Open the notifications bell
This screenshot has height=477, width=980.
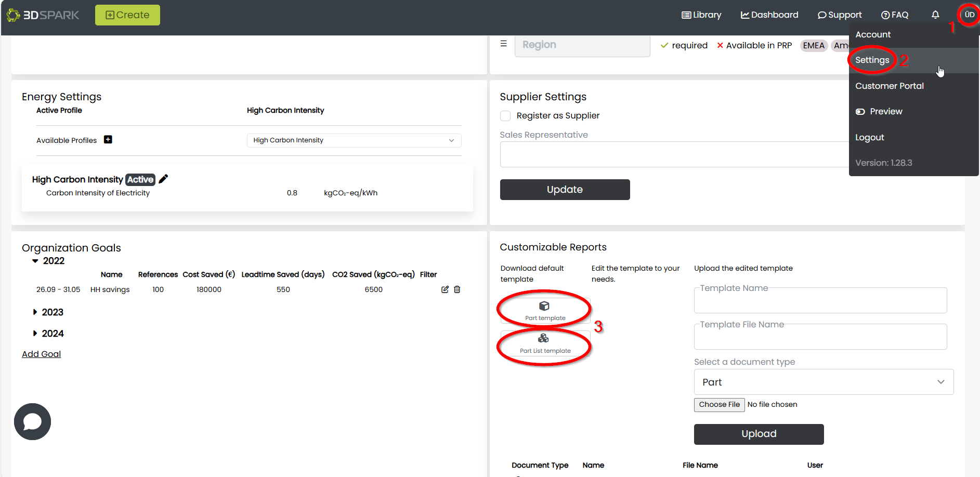935,15
